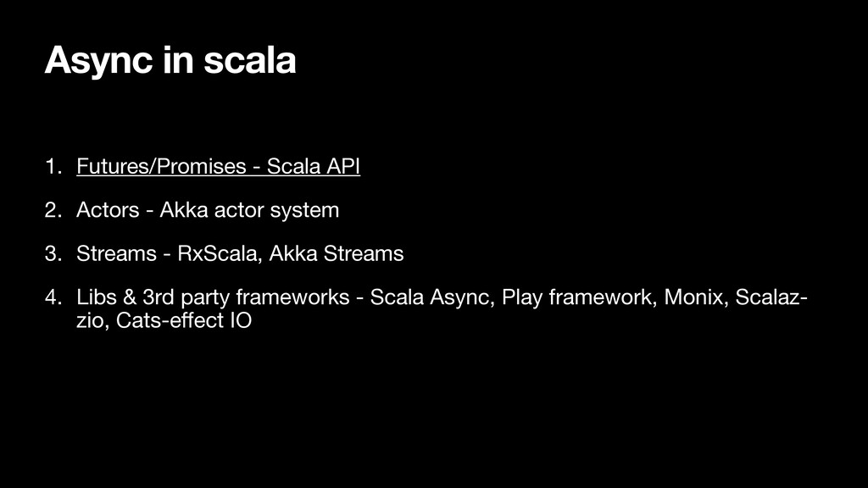
Task: Select the Actors - Akka actor system line
Action: coord(208,210)
